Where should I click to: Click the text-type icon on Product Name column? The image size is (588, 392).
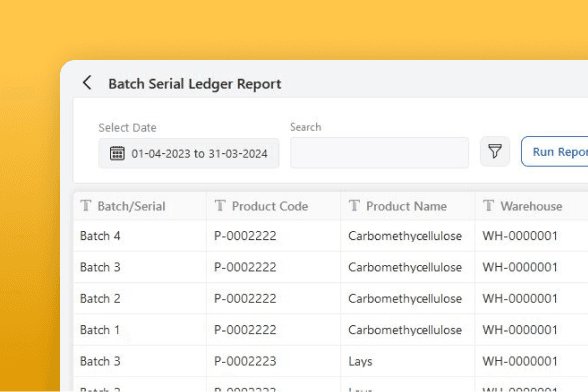354,206
